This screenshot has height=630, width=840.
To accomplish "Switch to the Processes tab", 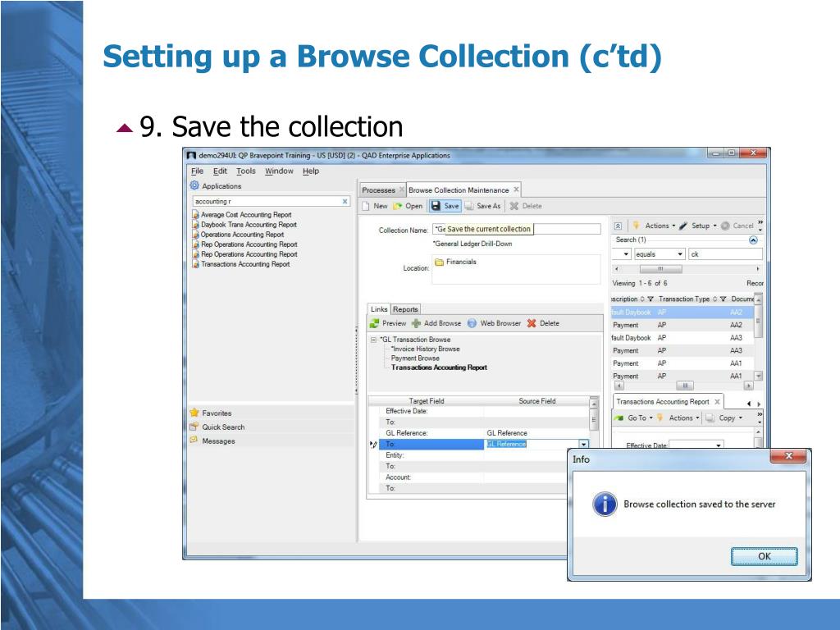I will tap(378, 190).
